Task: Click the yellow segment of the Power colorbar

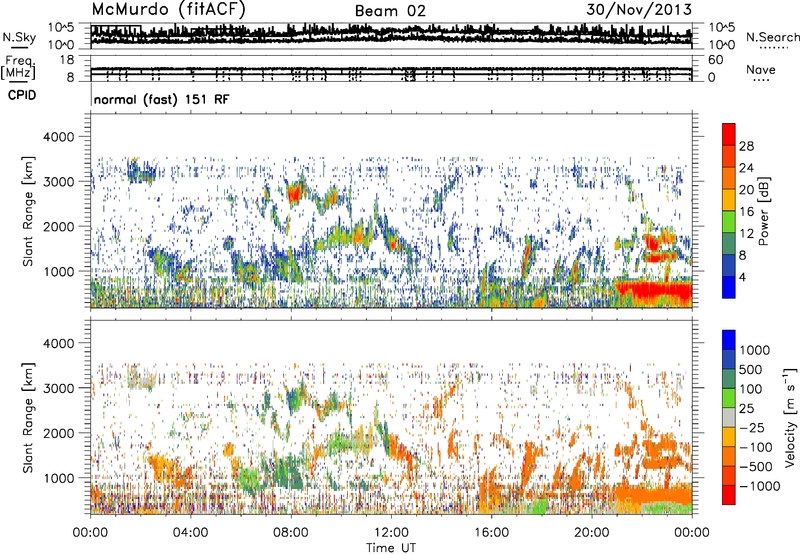Action: 729,200
